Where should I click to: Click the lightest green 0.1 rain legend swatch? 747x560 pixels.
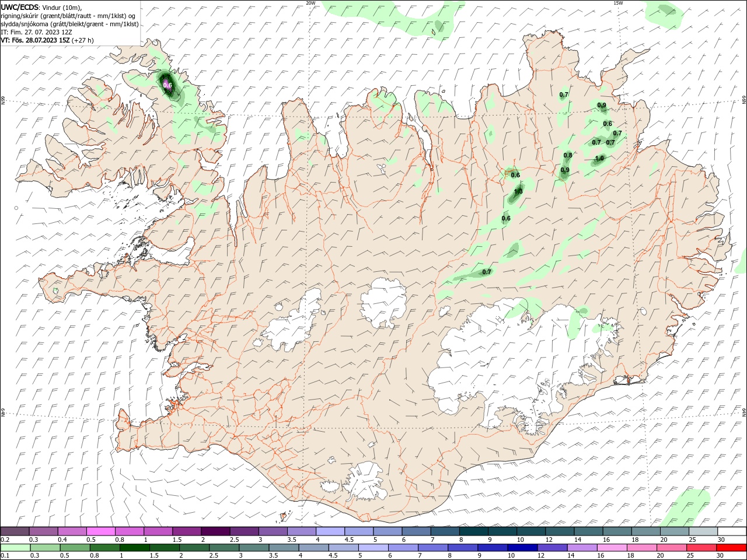coord(16,548)
